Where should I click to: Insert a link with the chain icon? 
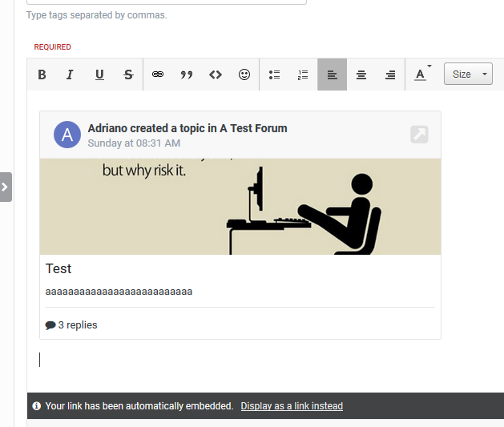(x=158, y=75)
